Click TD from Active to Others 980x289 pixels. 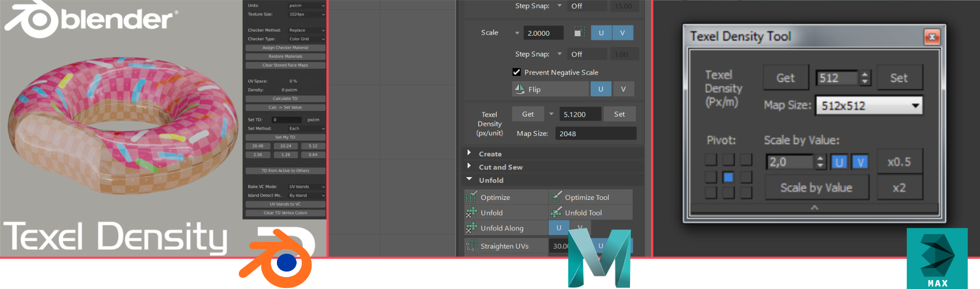tap(285, 170)
